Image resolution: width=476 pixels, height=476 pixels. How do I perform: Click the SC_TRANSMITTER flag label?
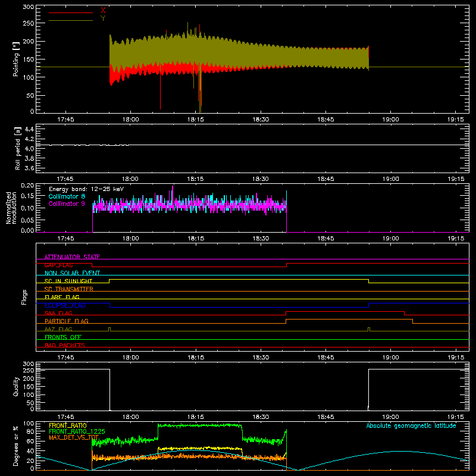coord(68,289)
